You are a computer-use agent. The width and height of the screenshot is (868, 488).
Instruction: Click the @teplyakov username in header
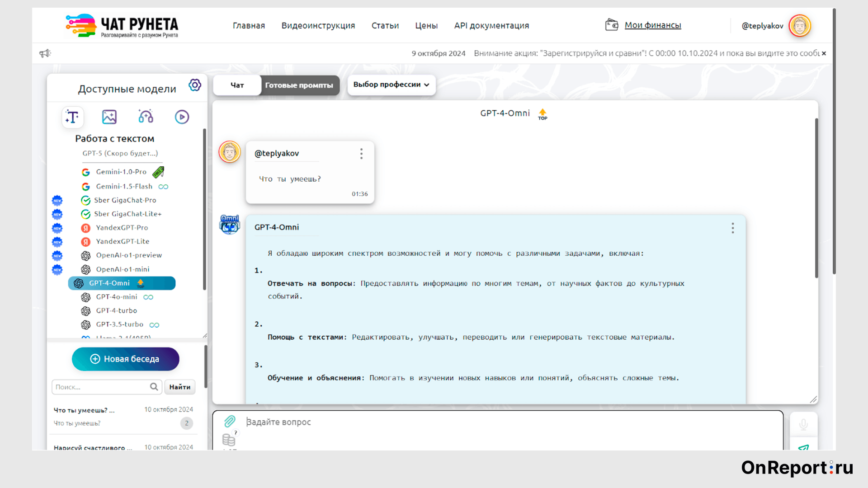point(762,26)
